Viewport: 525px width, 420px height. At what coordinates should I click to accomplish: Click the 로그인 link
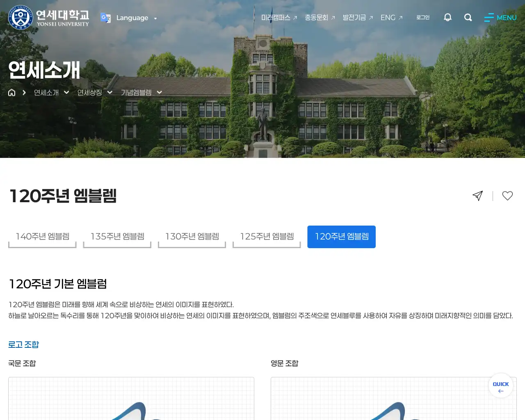point(423,17)
